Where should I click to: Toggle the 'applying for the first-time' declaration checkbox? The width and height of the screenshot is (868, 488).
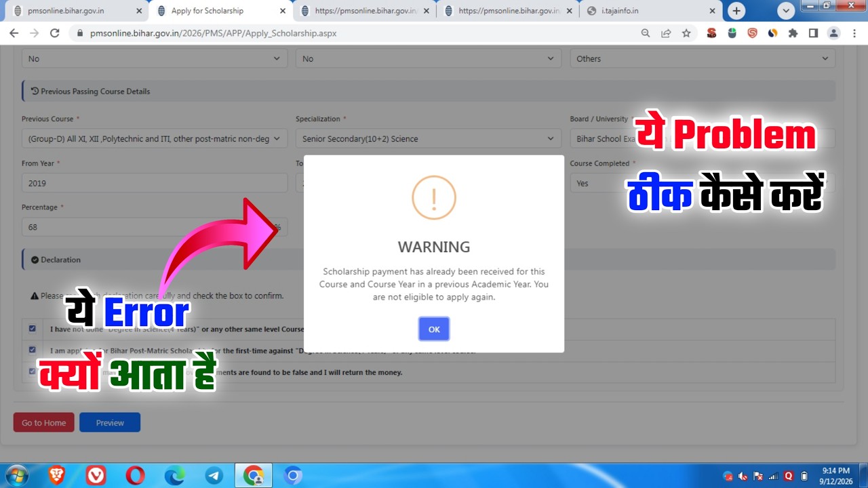coord(32,350)
